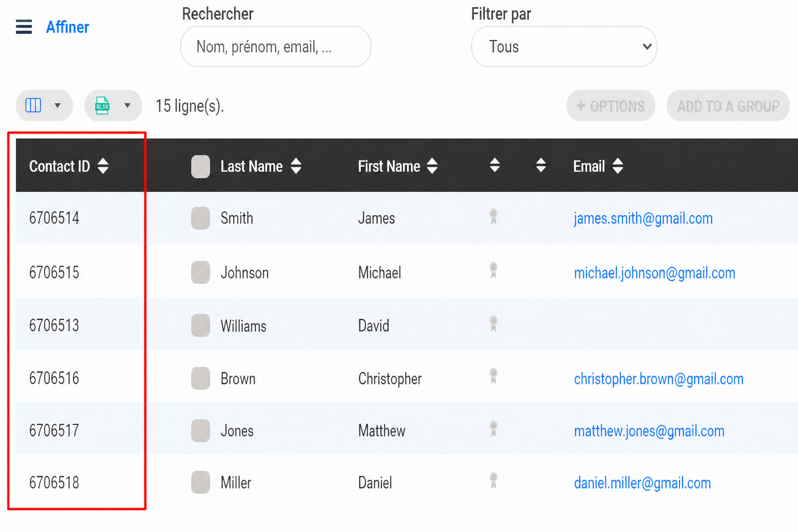Expand the column options dropdown arrow
798x532 pixels.
pos(58,105)
